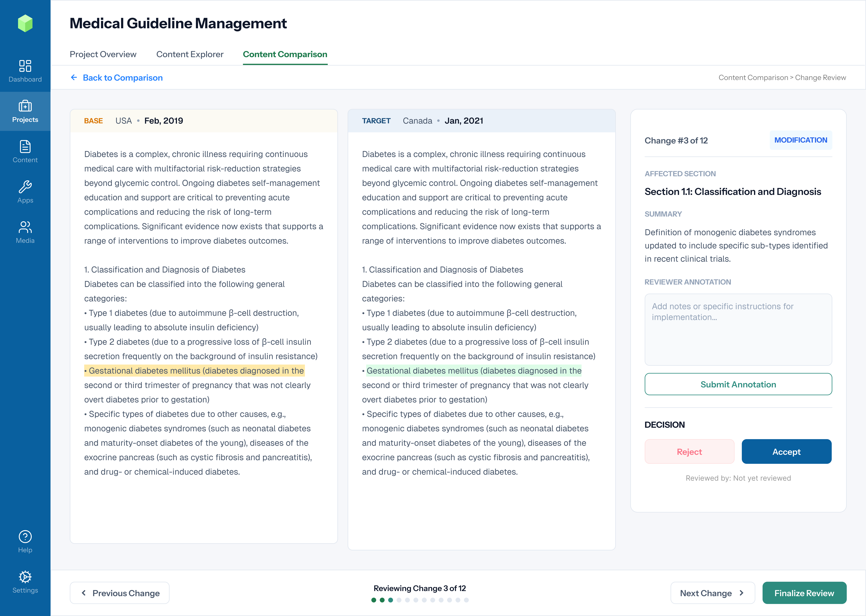866x616 pixels.
Task: Go to Next Change
Action: tap(713, 593)
